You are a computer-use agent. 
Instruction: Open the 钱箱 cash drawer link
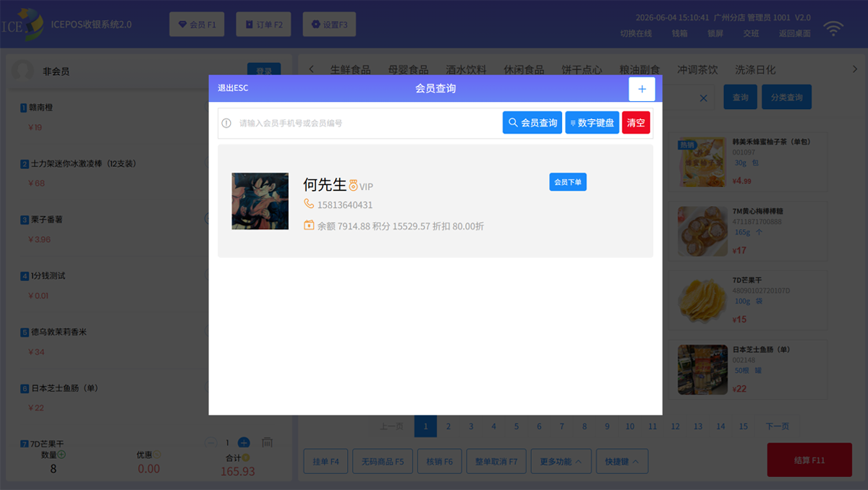(680, 33)
